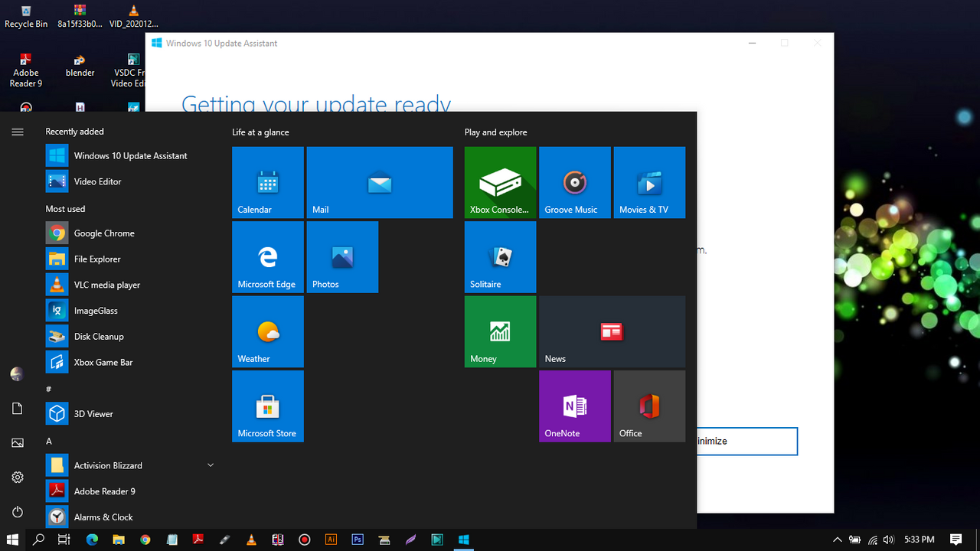Open Google Chrome from the taskbar

145,540
